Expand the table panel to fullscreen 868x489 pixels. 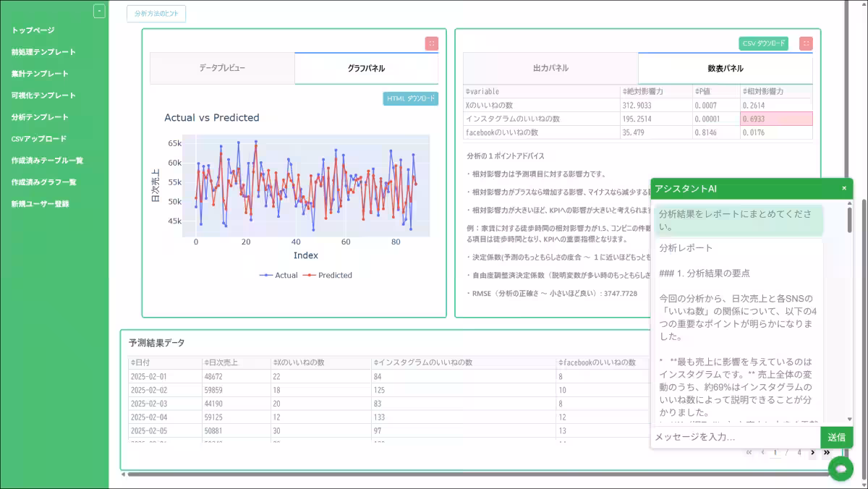tap(806, 43)
